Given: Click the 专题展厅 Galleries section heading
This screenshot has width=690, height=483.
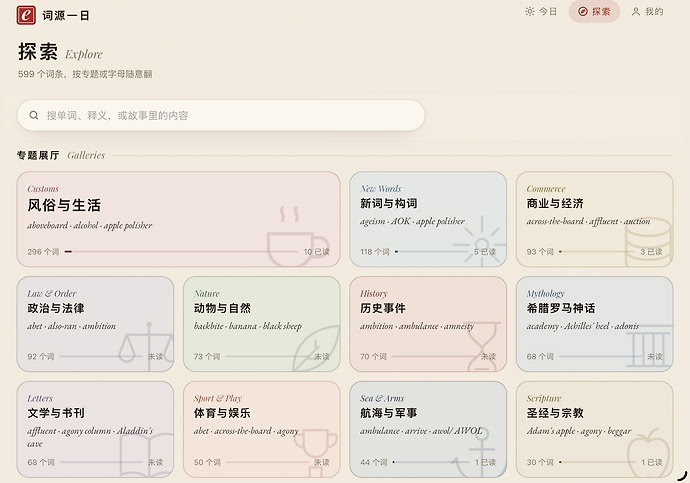Looking at the screenshot, I should pyautogui.click(x=61, y=155).
